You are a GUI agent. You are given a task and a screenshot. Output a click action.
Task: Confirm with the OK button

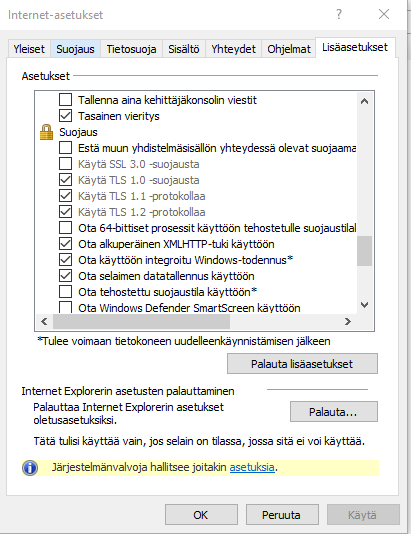(x=201, y=515)
